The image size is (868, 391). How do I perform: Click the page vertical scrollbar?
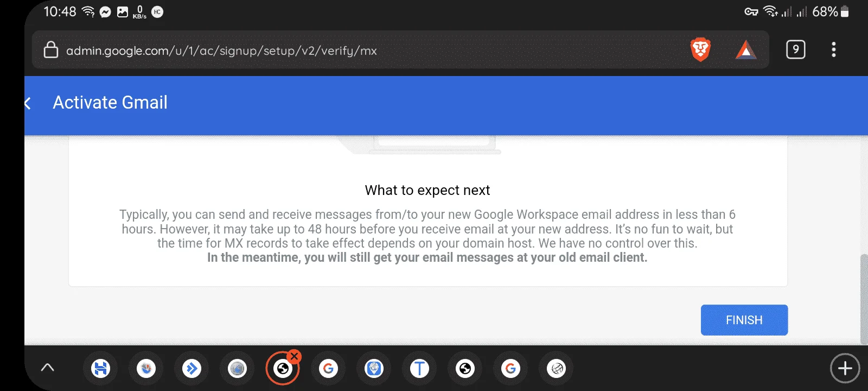[864, 299]
